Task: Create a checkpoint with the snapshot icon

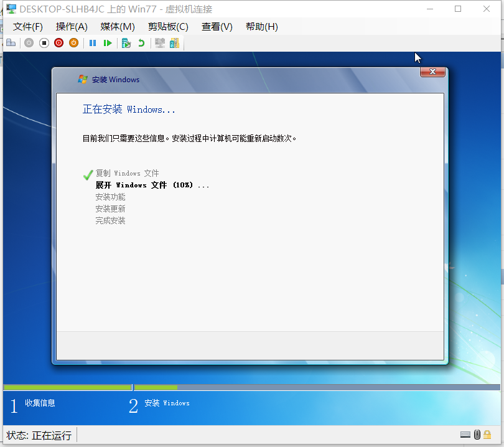Action: coord(126,43)
